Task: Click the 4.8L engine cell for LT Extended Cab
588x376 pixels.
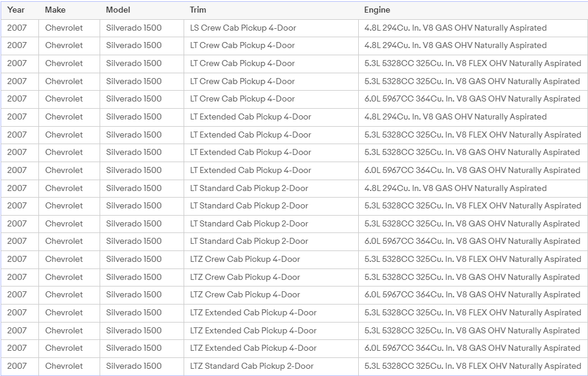Action: pos(455,117)
